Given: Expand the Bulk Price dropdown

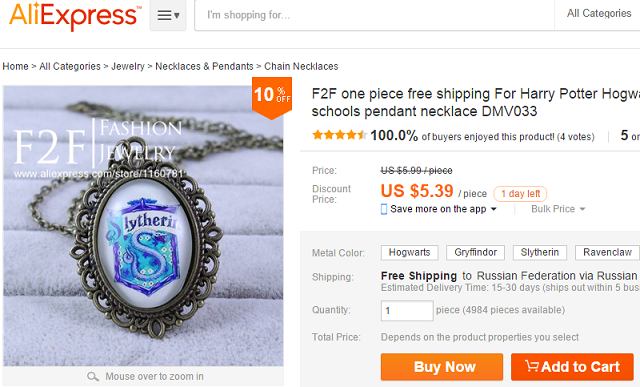Looking at the screenshot, I should 558,209.
